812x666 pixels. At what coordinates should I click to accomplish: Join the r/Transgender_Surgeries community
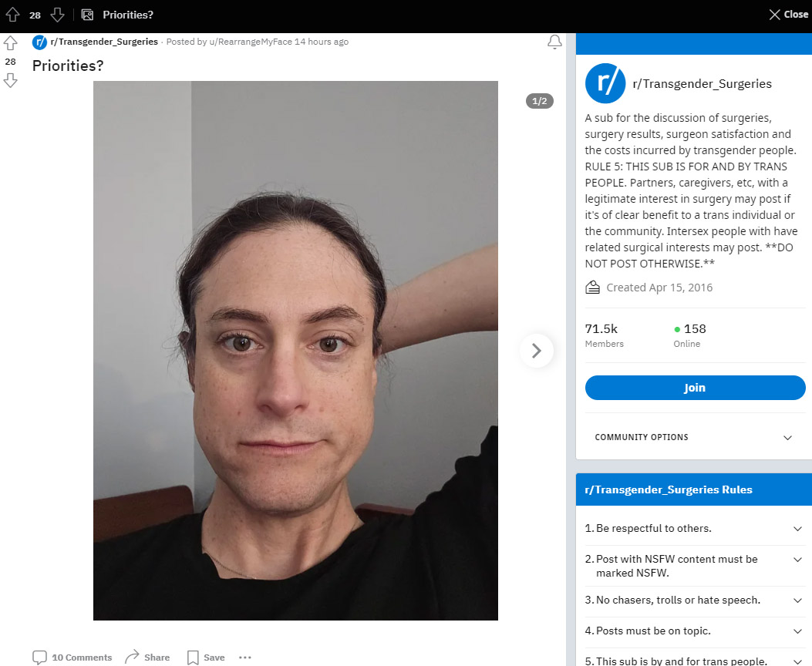click(695, 388)
